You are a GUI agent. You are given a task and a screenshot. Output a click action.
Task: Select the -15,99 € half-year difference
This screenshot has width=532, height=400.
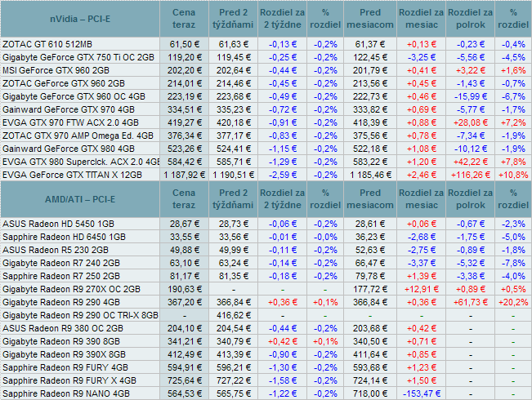(471, 96)
